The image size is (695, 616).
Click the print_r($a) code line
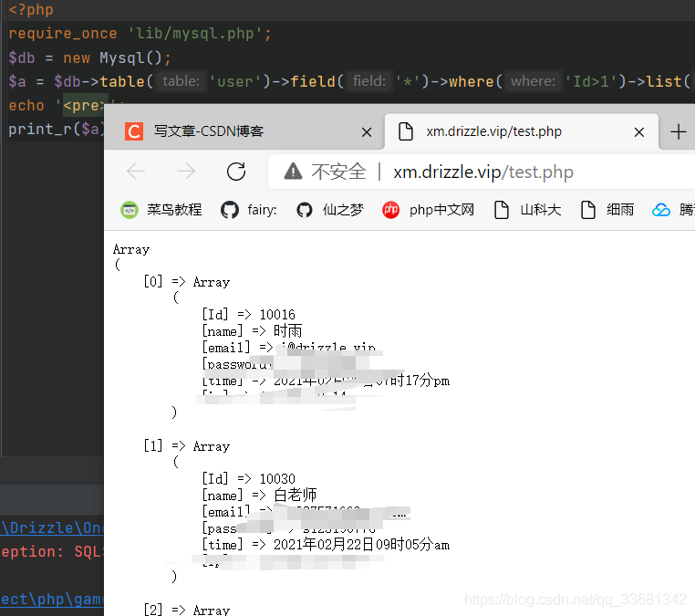pyautogui.click(x=57, y=129)
